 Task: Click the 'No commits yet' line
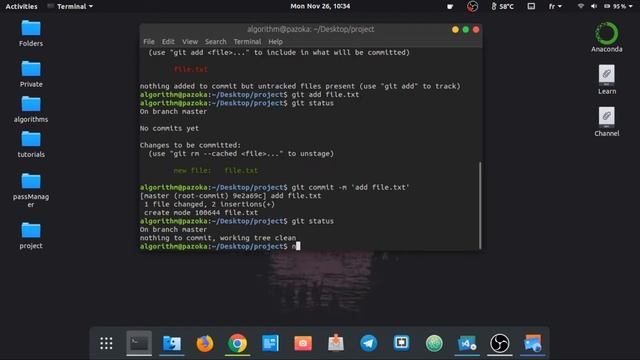[169, 128]
